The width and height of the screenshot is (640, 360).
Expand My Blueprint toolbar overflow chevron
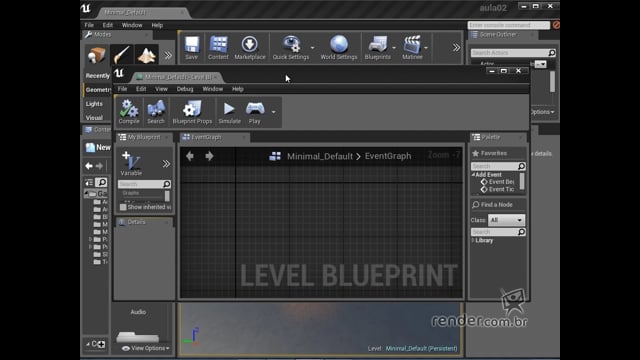point(166,164)
